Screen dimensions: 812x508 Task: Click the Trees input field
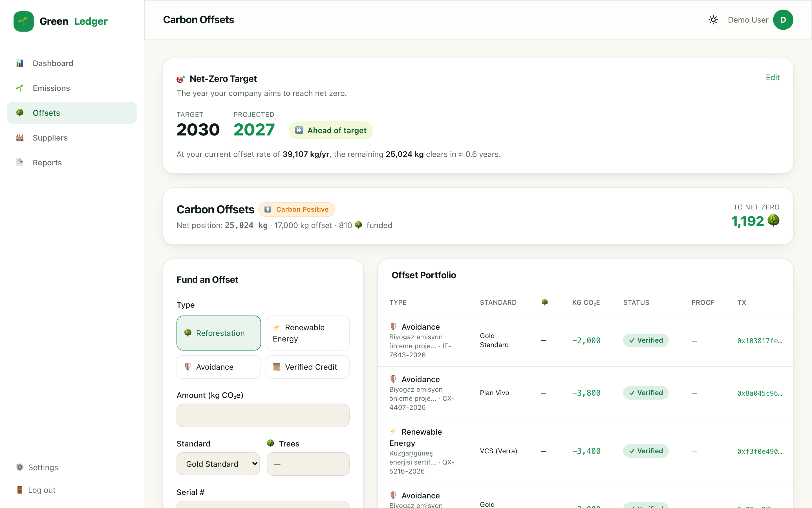pyautogui.click(x=308, y=464)
